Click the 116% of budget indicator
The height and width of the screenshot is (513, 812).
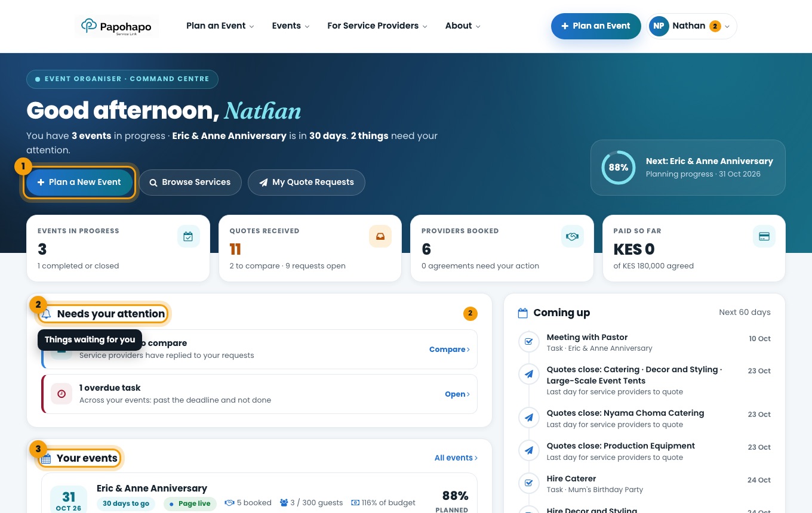tap(383, 503)
